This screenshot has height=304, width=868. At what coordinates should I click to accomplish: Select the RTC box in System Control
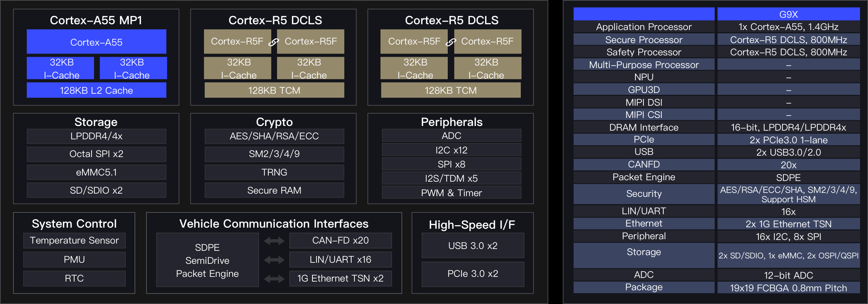[x=74, y=279]
